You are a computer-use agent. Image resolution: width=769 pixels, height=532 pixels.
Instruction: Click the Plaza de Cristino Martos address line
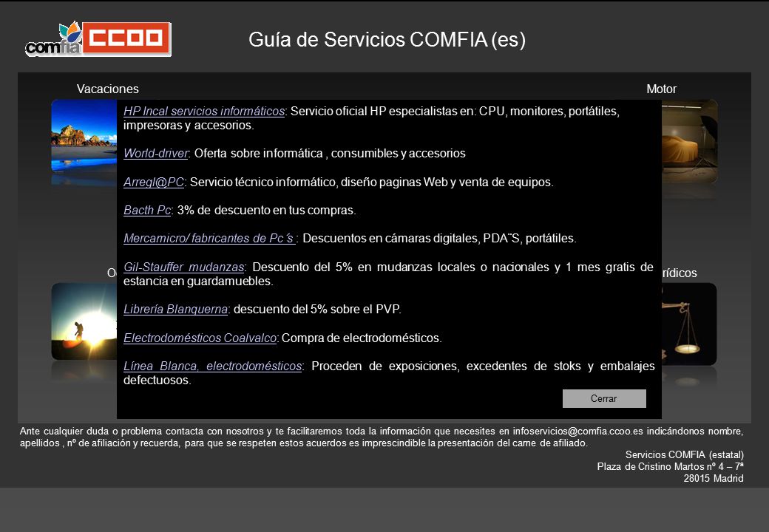(x=671, y=466)
